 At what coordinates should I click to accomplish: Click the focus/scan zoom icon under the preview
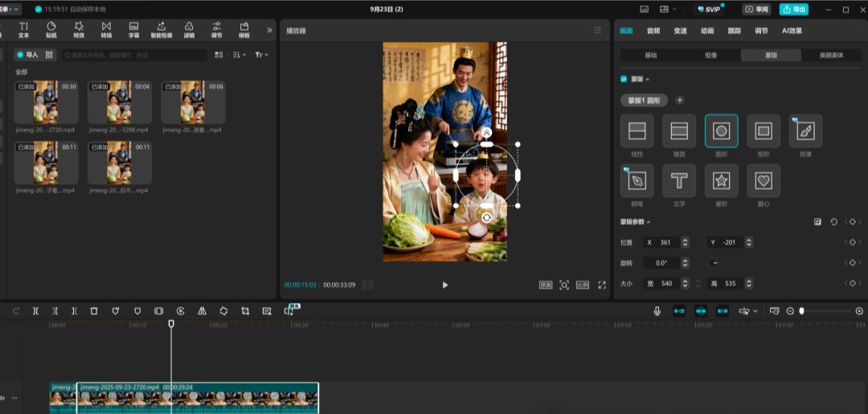(x=563, y=285)
